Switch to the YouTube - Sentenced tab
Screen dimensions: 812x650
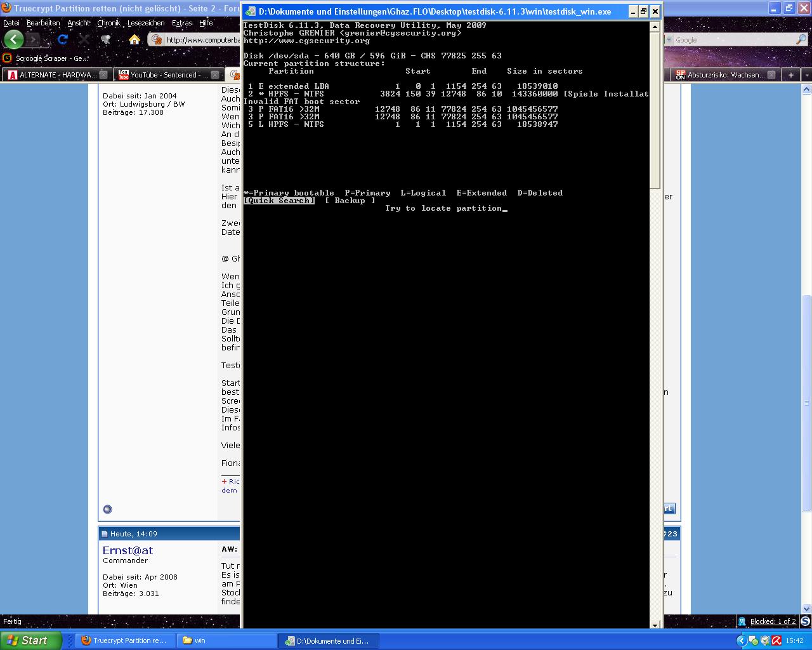(164, 75)
